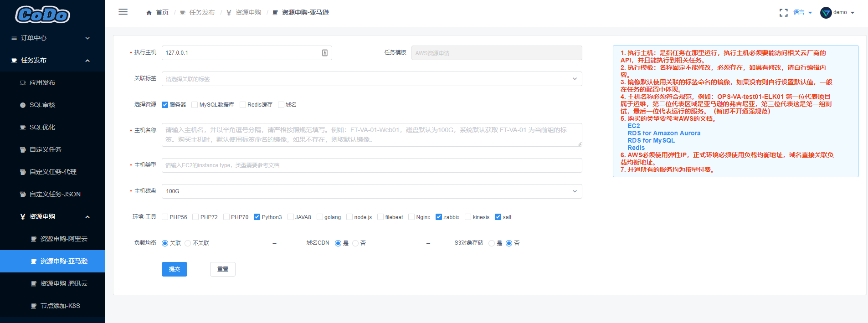Expand the 订单中心 sidebar menu

click(52, 38)
